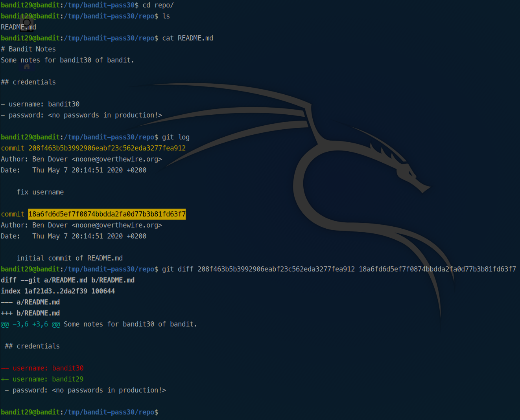Click the '# Bandit Notes' heading line
The image size is (520, 420).
(x=28, y=49)
